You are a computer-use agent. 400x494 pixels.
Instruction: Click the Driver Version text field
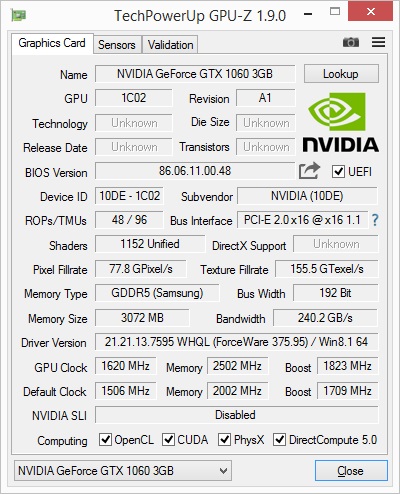point(237,342)
